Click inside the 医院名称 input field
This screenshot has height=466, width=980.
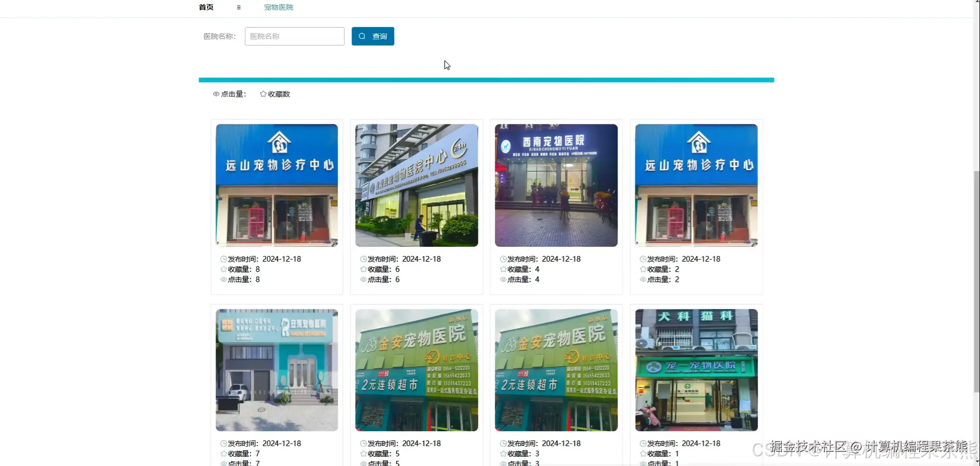[294, 36]
